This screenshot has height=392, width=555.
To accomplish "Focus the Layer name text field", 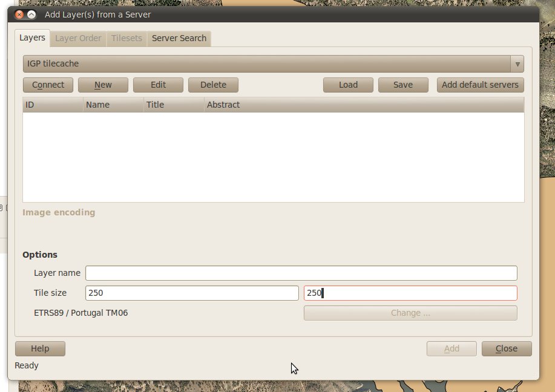I will 301,273.
